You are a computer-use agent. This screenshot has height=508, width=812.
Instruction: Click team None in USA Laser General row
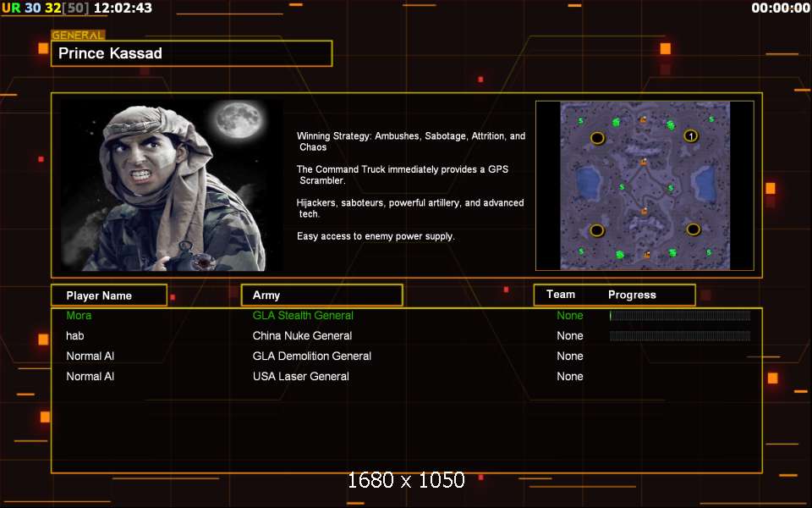tap(569, 376)
